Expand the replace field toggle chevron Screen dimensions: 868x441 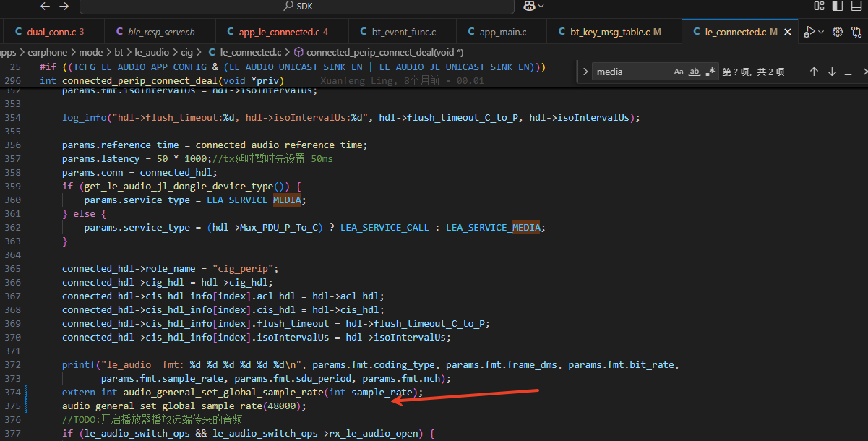click(585, 72)
